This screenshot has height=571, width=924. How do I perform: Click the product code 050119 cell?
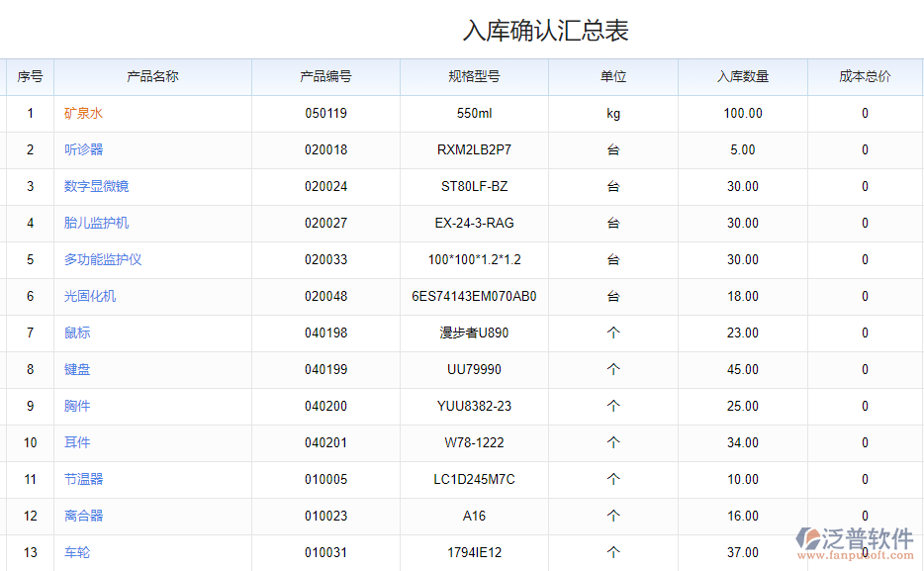click(x=325, y=113)
